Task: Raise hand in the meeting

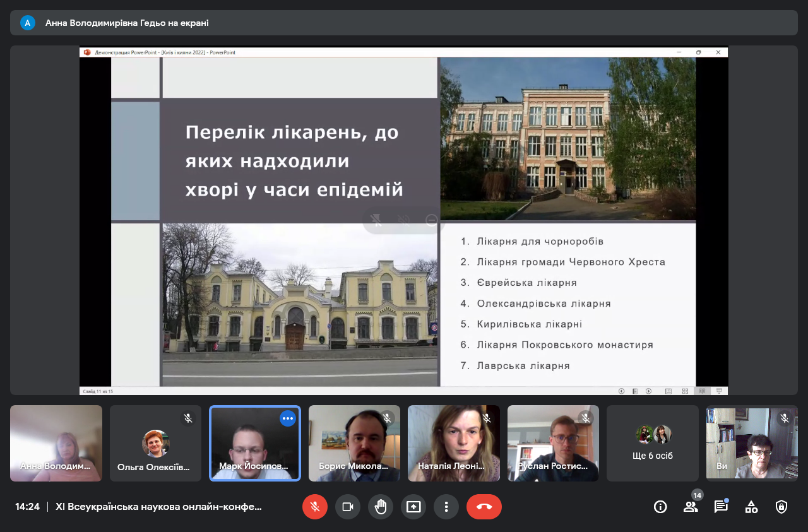Action: click(381, 507)
